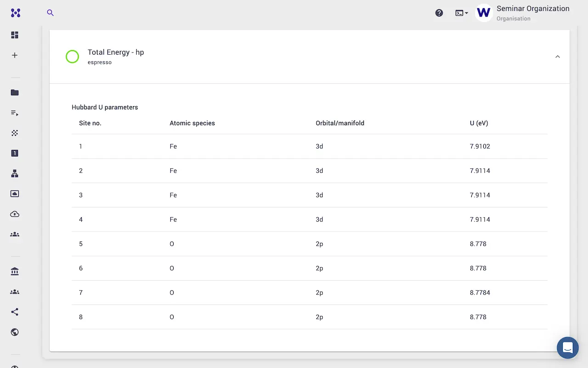Click the cloud upload icon in the sidebar
The height and width of the screenshot is (368, 588).
[x=14, y=214]
